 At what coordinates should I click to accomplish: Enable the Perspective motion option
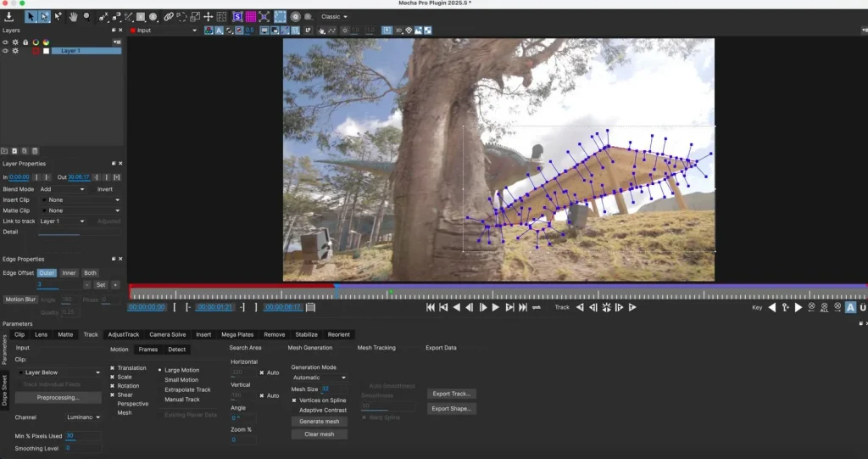[x=132, y=404]
